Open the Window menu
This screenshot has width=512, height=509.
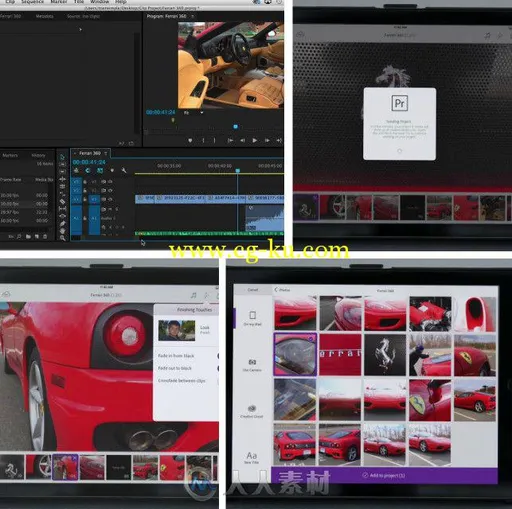(99, 2)
